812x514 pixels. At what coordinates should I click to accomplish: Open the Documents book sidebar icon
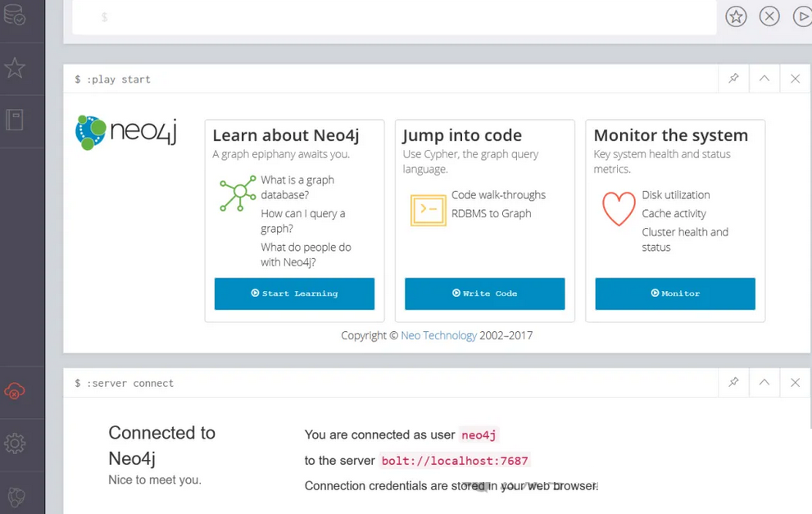(15, 120)
